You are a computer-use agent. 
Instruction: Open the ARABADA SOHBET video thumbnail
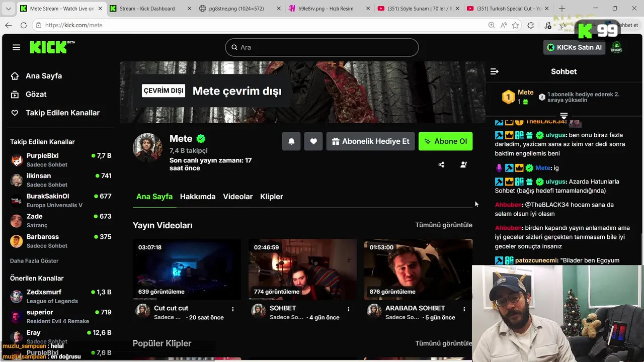click(418, 269)
